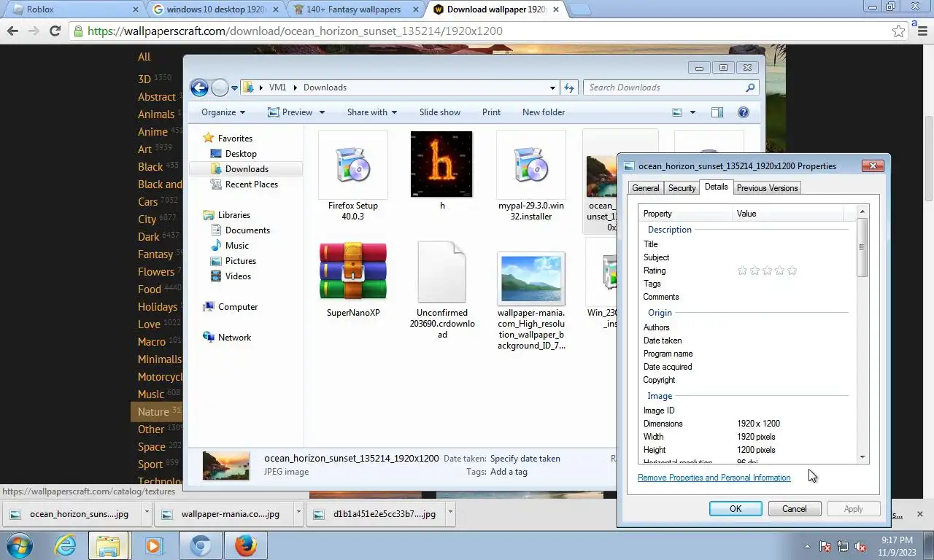This screenshot has height=560, width=934.
Task: Open the Documents library
Action: point(247,230)
